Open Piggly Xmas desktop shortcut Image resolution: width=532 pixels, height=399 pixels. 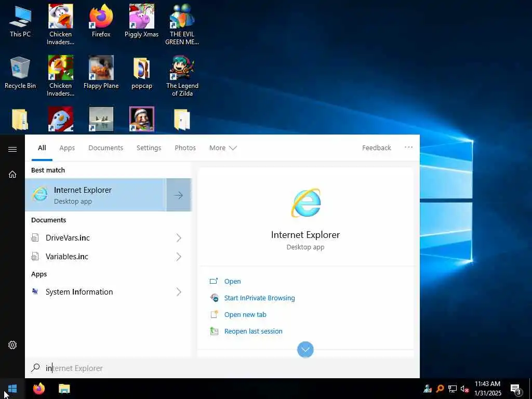[x=141, y=21]
